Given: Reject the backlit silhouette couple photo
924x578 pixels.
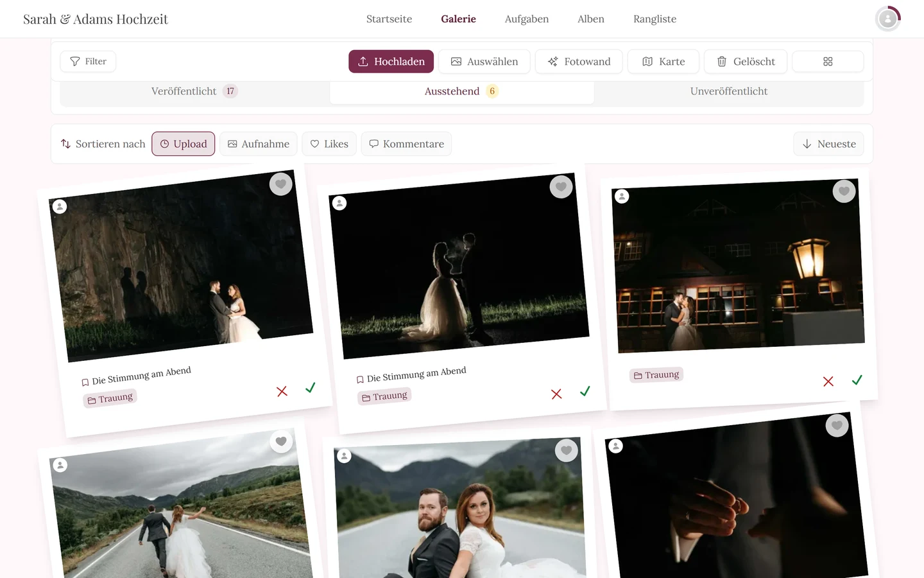Looking at the screenshot, I should point(556,394).
